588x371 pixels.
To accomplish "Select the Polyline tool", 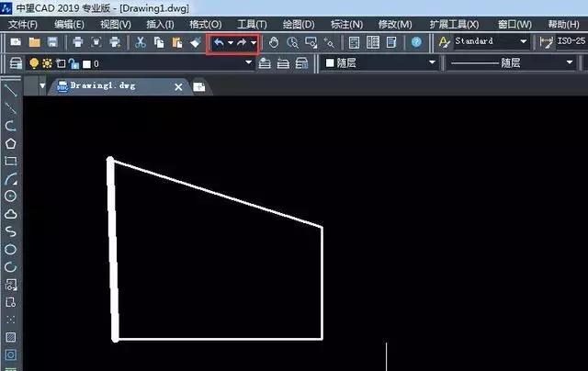I will click(x=10, y=126).
